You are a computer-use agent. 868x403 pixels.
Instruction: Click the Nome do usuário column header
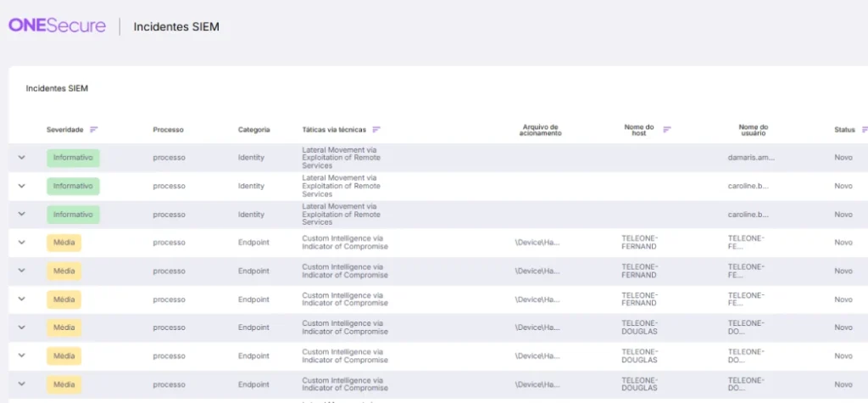coord(754,131)
